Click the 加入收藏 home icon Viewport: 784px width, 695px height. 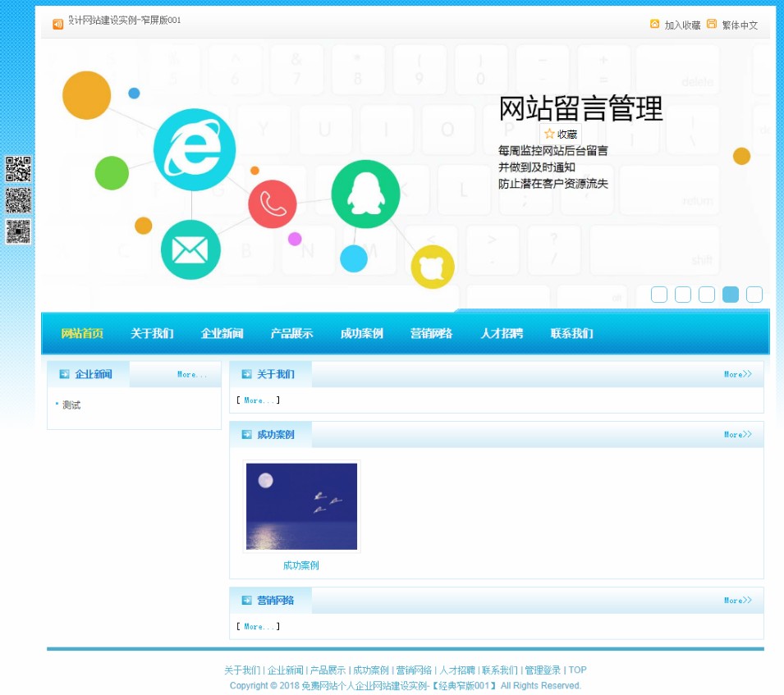[654, 24]
